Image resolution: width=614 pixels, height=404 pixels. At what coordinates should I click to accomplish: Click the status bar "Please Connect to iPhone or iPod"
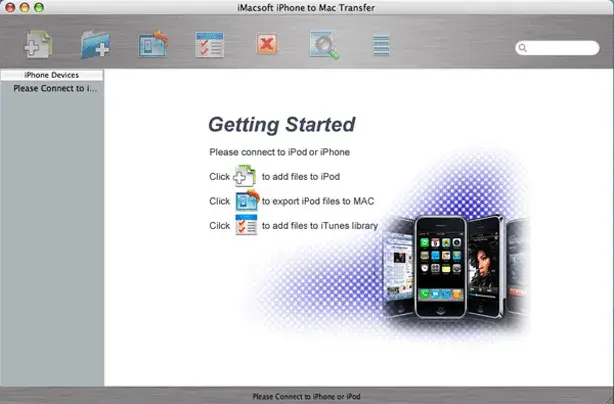pyautogui.click(x=307, y=397)
